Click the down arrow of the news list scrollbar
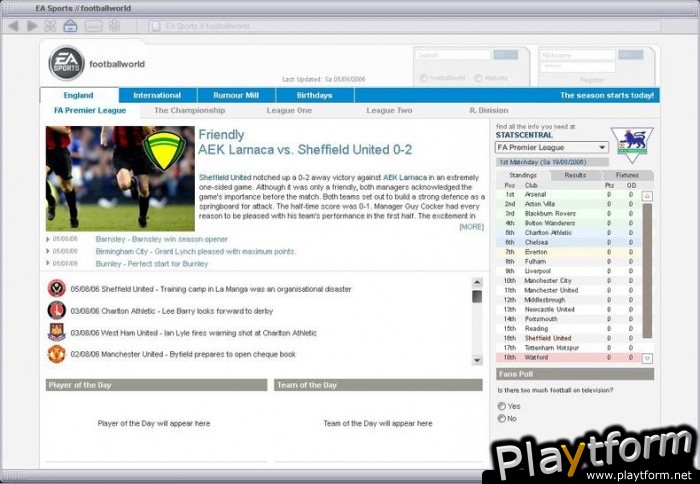Screen dimensions: 700x484 (477, 360)
